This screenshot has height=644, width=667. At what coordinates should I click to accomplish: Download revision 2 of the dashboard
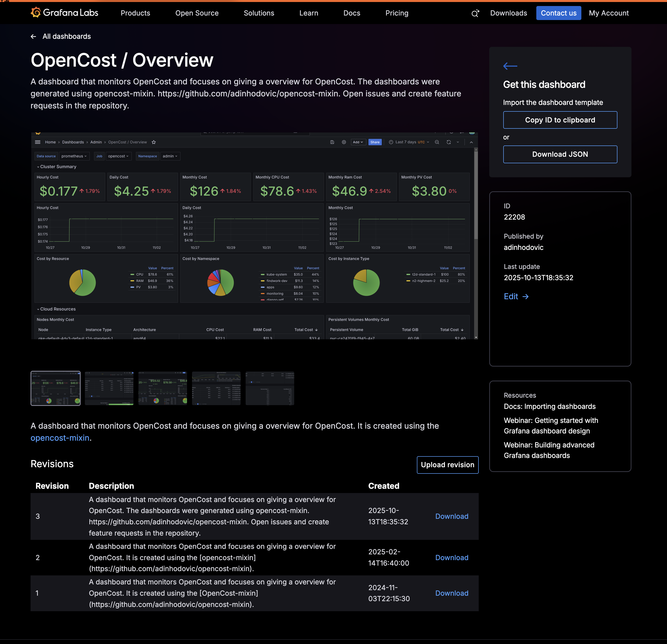pos(452,558)
